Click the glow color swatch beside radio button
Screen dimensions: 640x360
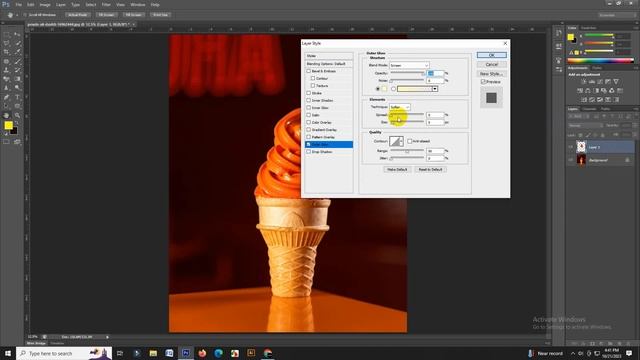coord(384,89)
